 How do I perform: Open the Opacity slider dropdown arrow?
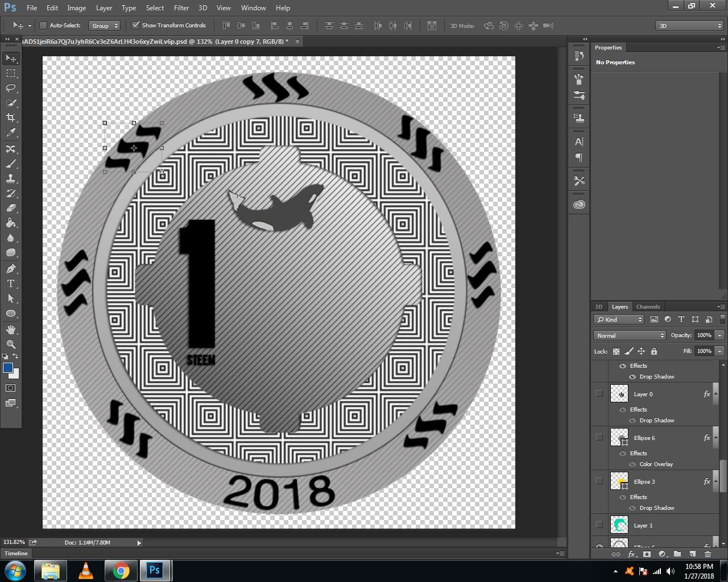719,335
